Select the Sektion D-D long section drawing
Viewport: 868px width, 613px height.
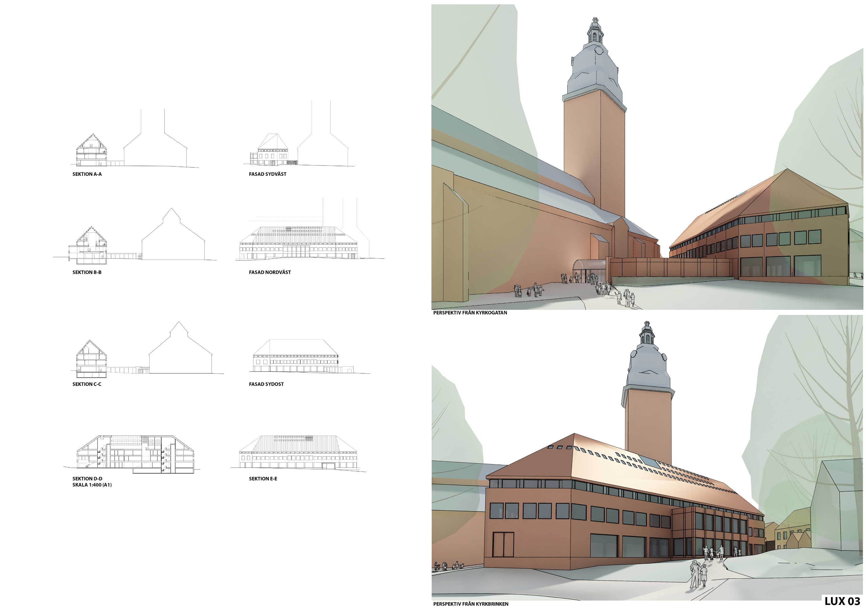pos(132,454)
